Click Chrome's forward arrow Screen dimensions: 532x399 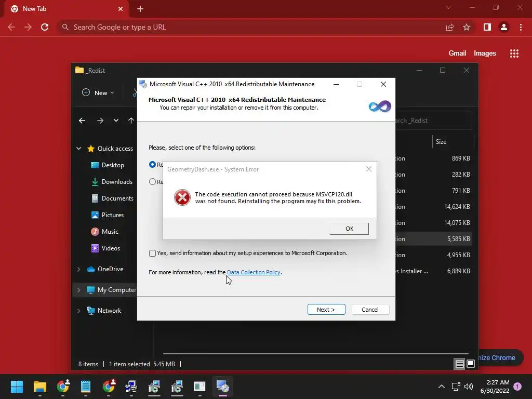click(x=28, y=27)
